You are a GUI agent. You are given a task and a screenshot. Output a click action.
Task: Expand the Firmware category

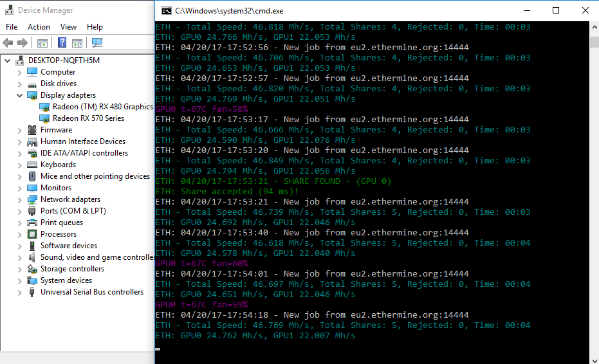19,131
